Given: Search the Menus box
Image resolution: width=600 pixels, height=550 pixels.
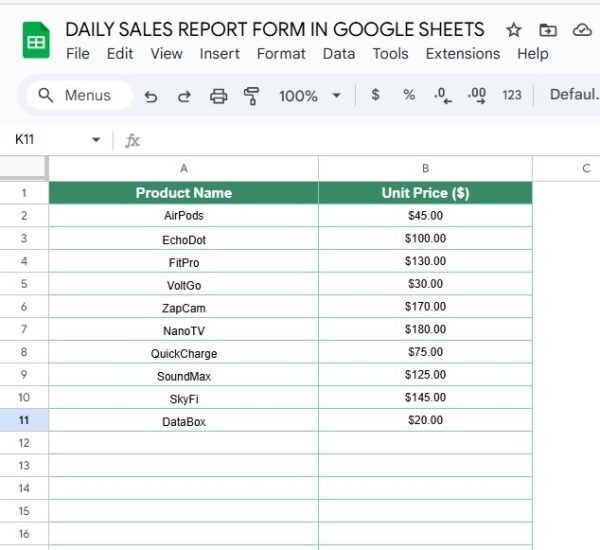Looking at the screenshot, I should 80,95.
